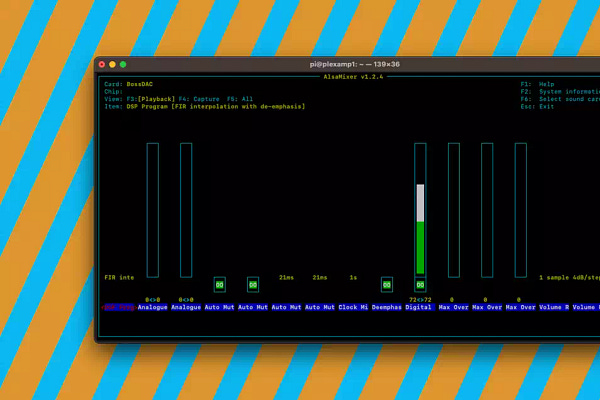Click the FIR inte value text
Screen dimensions: 600x400
click(x=119, y=278)
